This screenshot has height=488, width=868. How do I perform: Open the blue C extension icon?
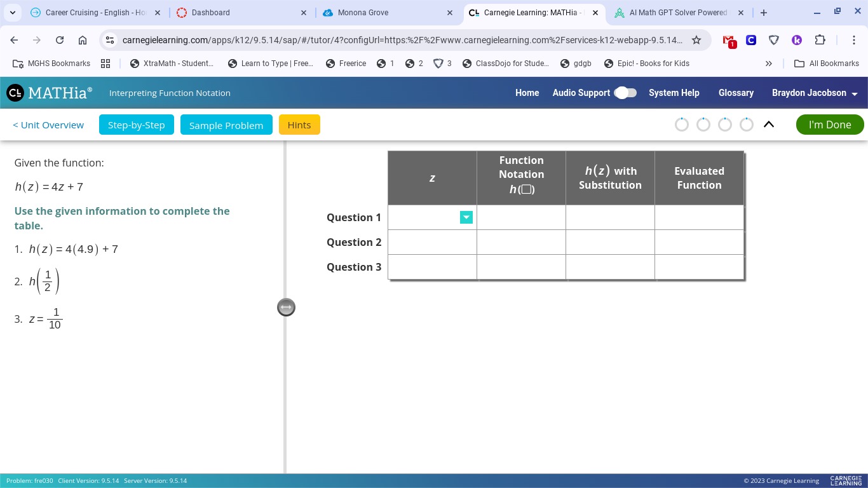pyautogui.click(x=751, y=40)
